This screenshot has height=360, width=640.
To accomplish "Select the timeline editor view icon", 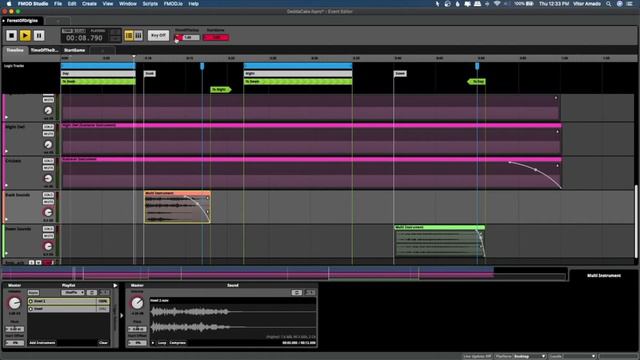I will [x=129, y=36].
